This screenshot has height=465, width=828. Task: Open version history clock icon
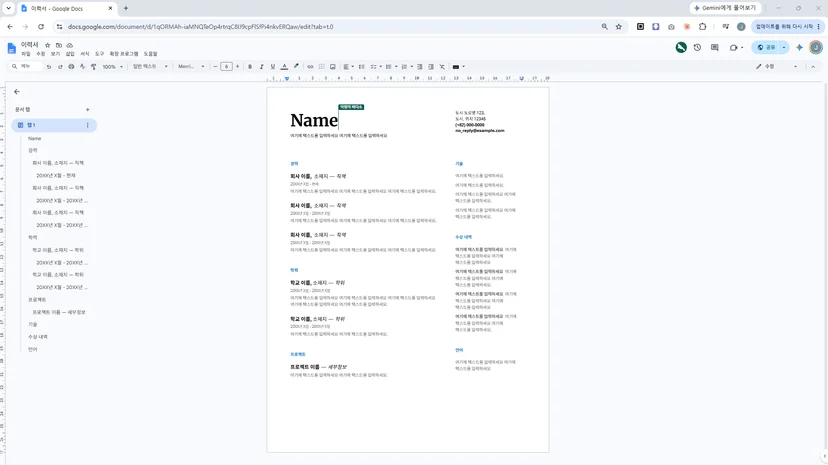698,48
